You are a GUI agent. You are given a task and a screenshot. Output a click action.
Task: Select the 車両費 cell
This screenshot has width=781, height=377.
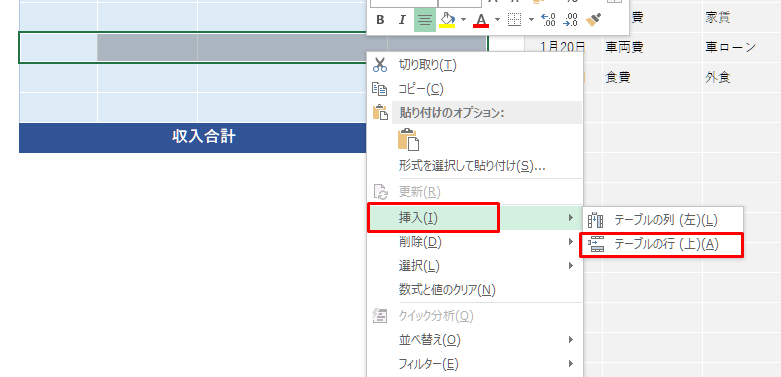pos(652,47)
